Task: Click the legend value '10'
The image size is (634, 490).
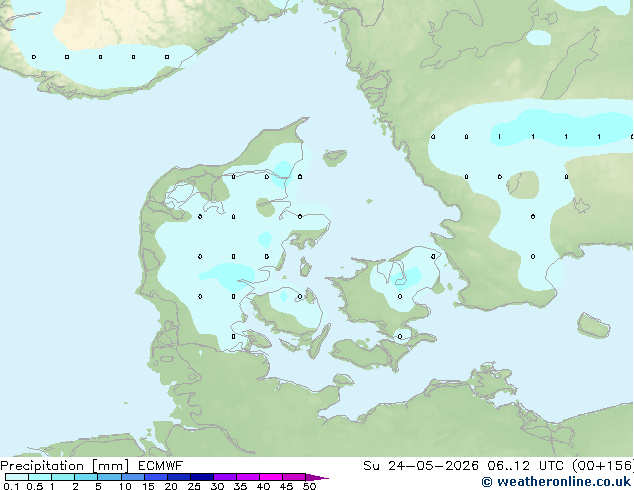Action: tap(125, 486)
